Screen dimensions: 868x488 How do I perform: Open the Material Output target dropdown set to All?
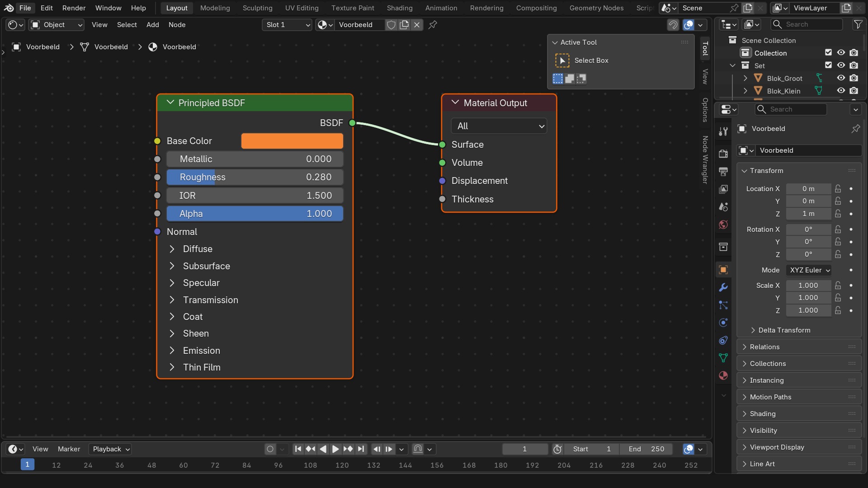tap(499, 126)
